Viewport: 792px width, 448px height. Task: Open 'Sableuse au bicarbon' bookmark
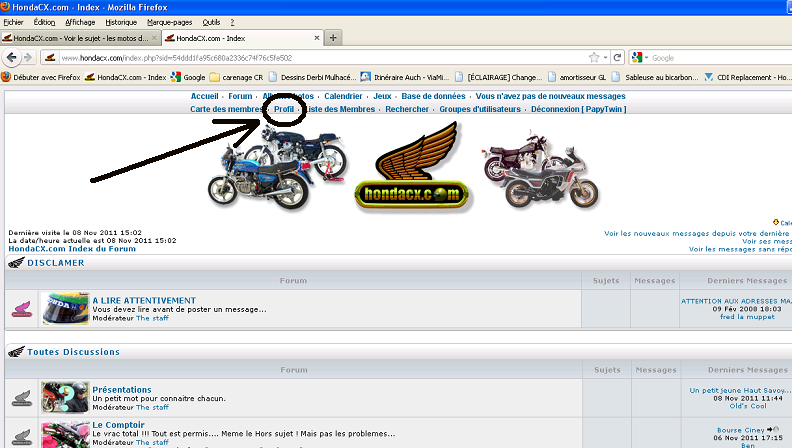click(655, 77)
